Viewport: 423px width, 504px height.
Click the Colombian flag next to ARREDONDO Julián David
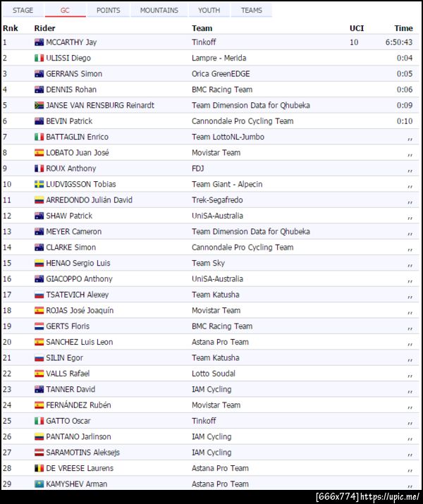(39, 200)
